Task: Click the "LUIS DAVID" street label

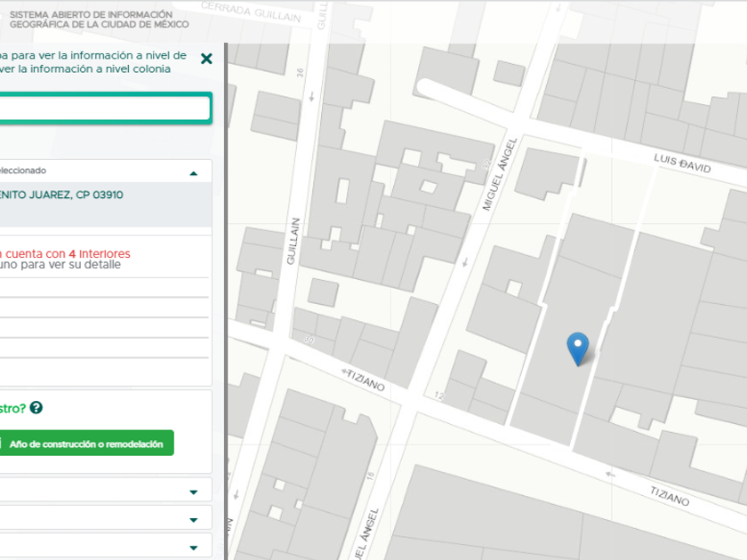Action: click(683, 164)
